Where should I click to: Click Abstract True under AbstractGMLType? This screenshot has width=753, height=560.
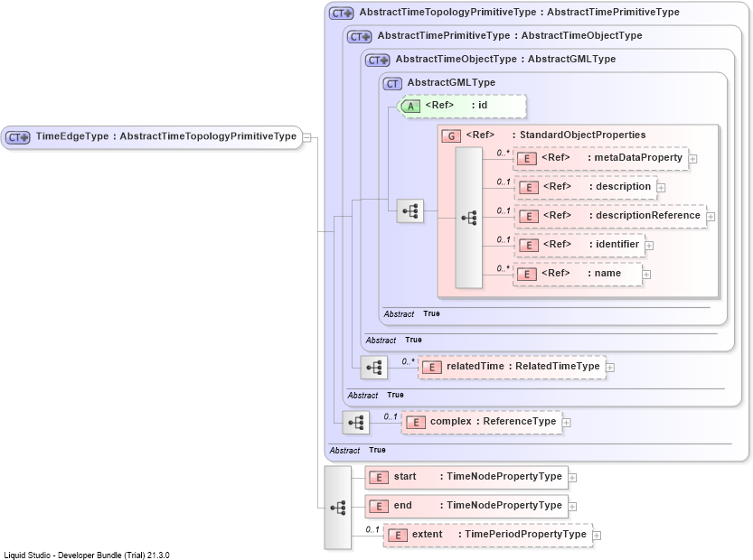[411, 313]
